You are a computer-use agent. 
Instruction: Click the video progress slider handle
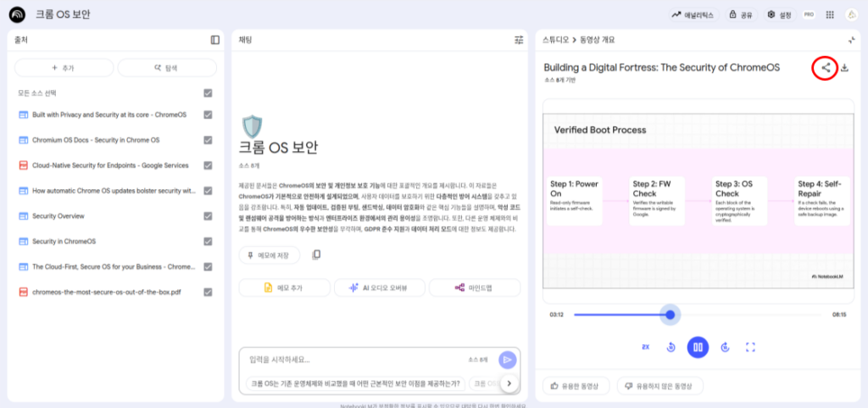coord(670,315)
